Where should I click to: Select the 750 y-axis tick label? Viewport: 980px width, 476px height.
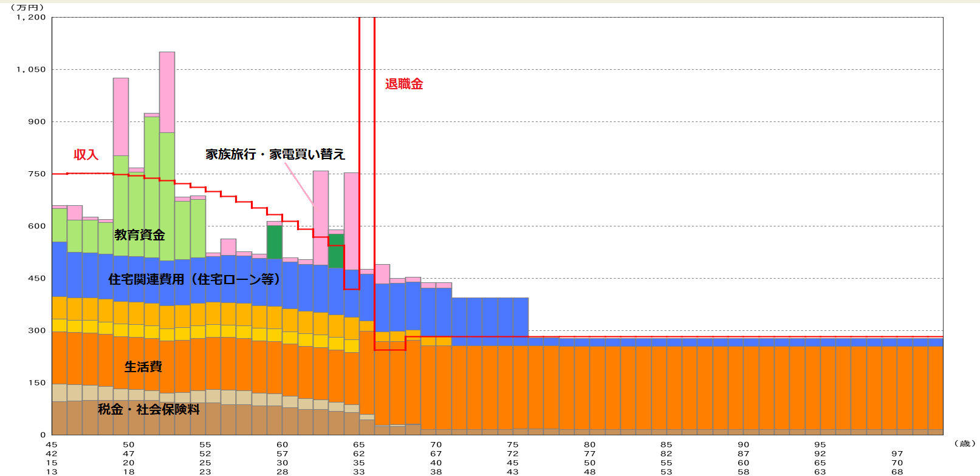point(36,174)
